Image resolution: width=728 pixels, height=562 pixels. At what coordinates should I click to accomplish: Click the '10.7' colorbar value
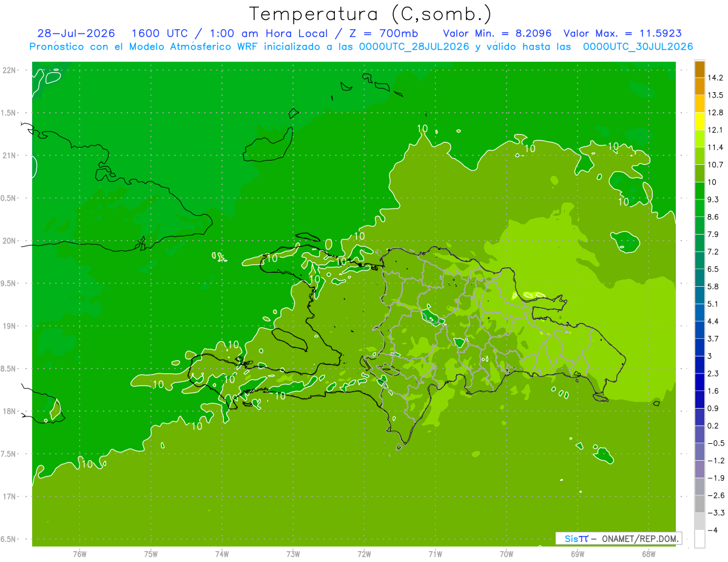[715, 164]
